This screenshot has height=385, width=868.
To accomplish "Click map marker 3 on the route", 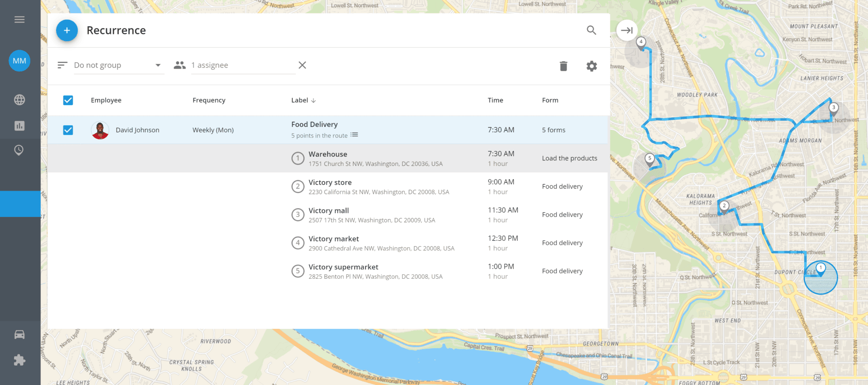I will point(833,108).
